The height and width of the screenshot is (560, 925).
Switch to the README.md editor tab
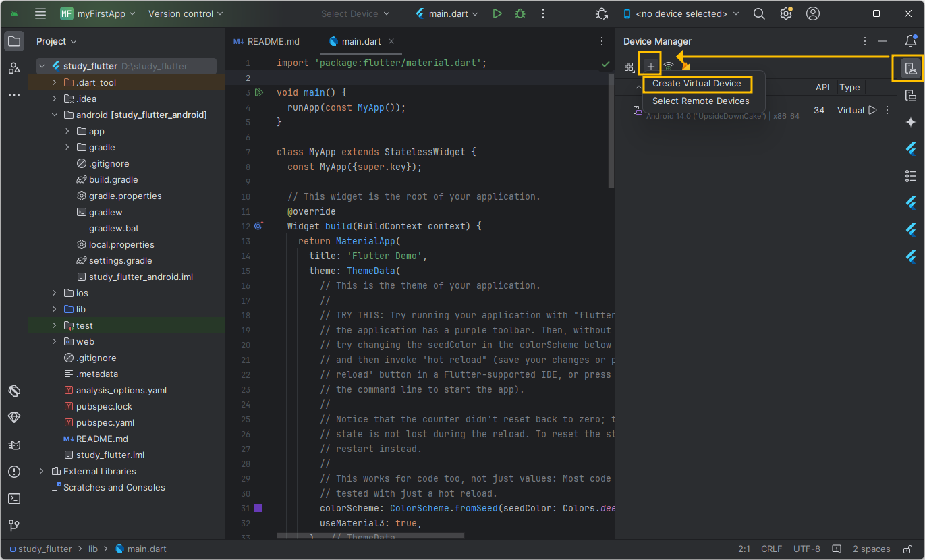(267, 41)
